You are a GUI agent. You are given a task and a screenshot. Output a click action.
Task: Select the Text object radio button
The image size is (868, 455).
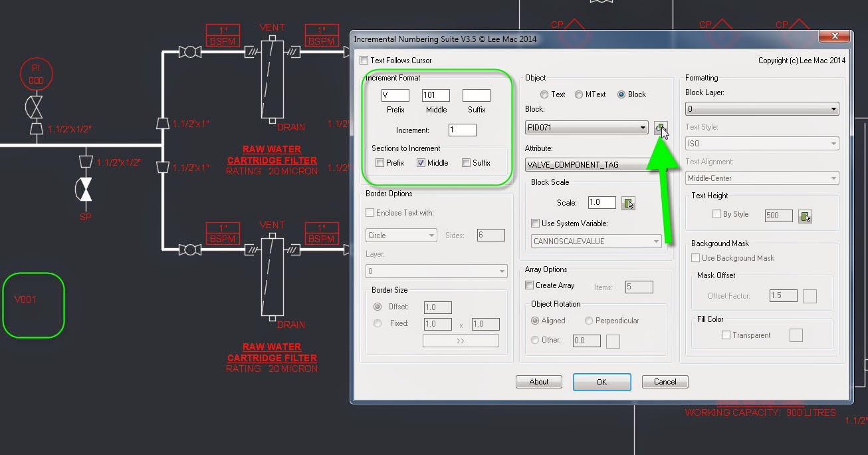point(544,94)
